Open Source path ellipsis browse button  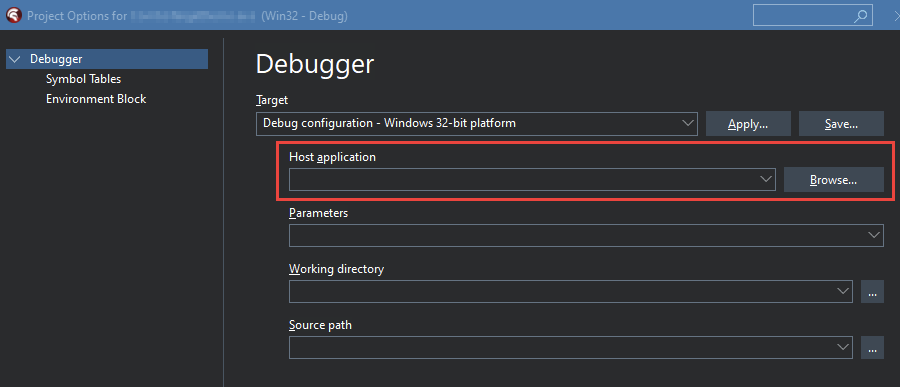tap(872, 347)
